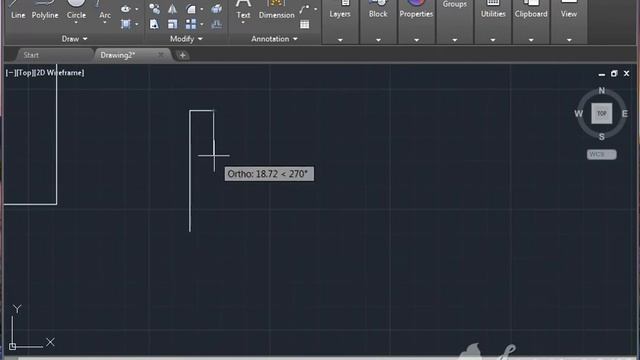
Task: Open the Ellipse flyout arrow
Action: tap(136, 9)
